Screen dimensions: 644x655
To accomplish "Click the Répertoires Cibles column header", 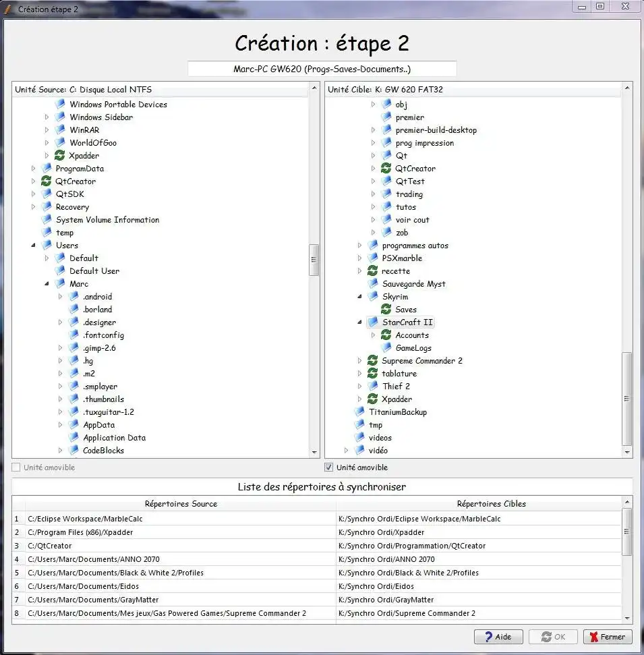I will pos(491,504).
